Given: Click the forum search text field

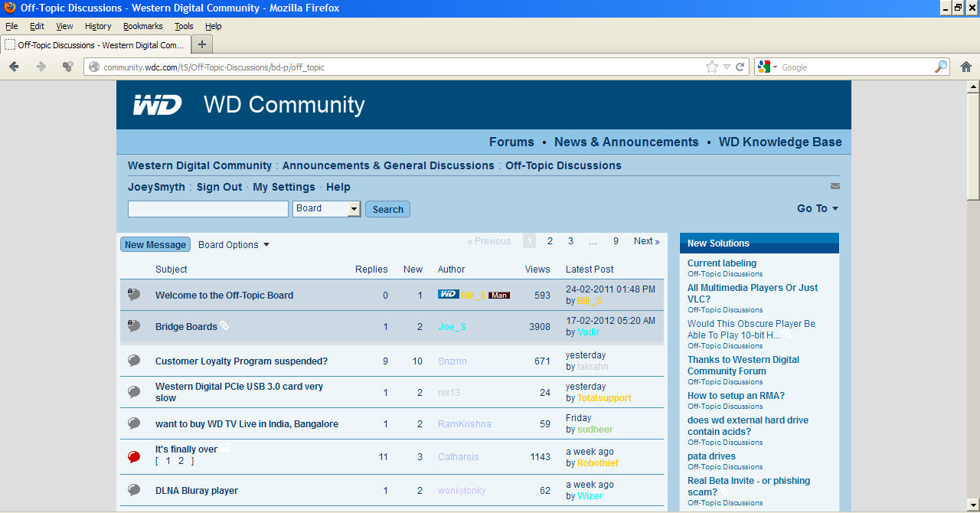Looking at the screenshot, I should pyautogui.click(x=208, y=209).
